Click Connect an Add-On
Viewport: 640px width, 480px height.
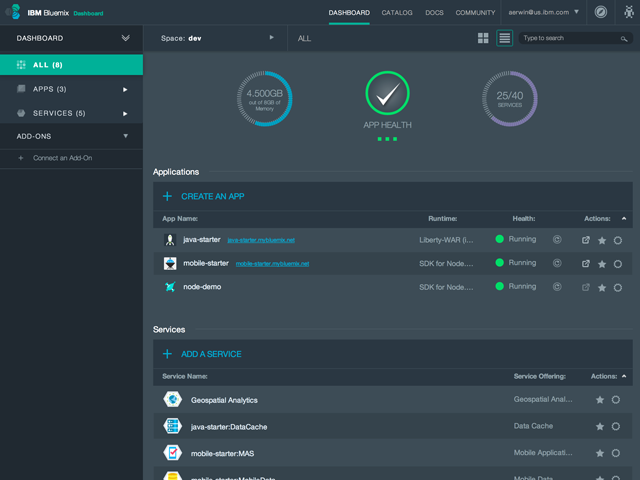pos(62,158)
